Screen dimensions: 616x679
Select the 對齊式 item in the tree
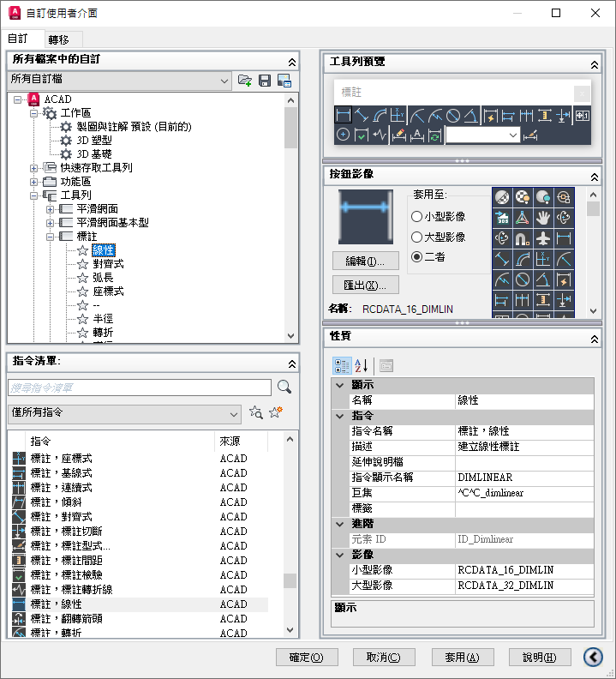pyautogui.click(x=108, y=264)
